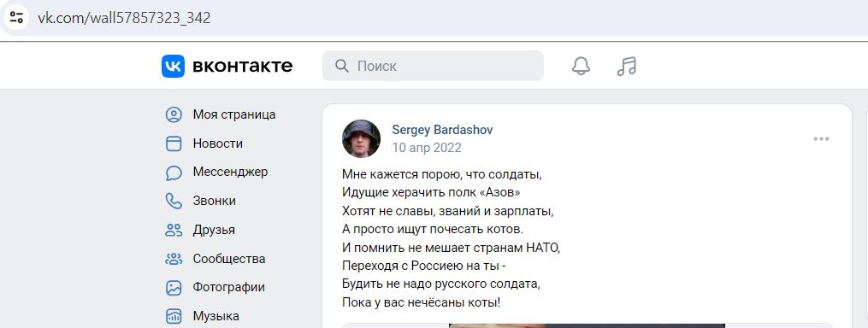
Task: Click the Друзья people icon
Action: (174, 230)
